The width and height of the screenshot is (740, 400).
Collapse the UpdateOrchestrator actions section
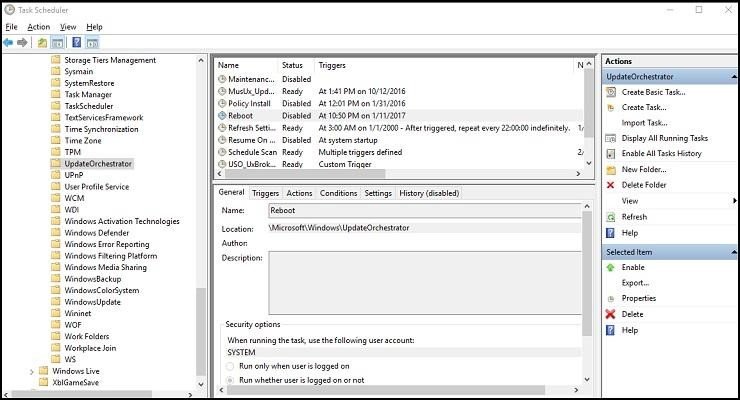733,76
